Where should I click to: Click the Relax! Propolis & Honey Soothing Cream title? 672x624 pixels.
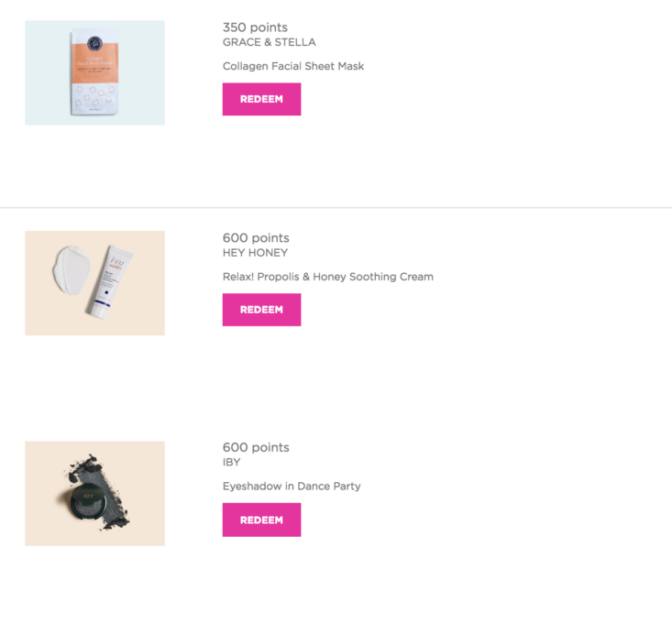click(x=327, y=277)
